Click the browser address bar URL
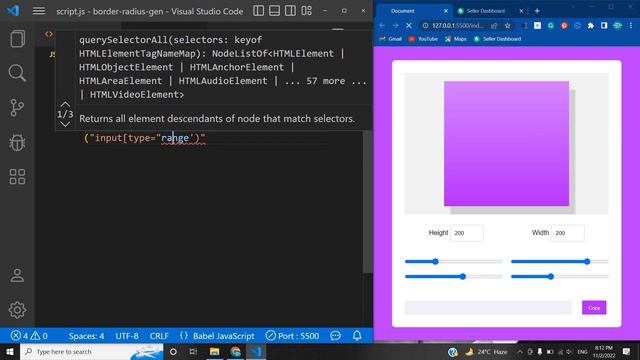 tap(457, 25)
